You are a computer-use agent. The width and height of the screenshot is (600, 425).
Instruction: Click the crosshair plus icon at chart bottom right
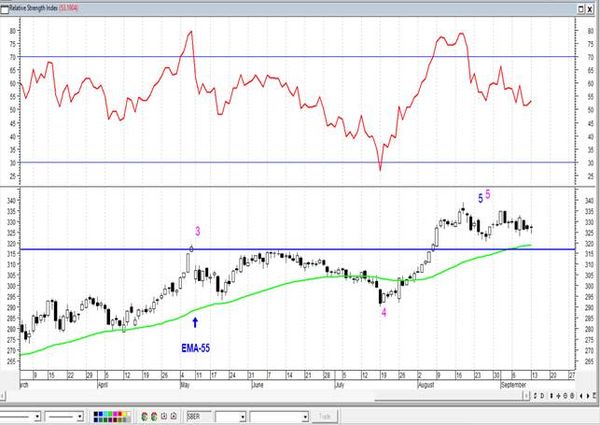click(558, 396)
